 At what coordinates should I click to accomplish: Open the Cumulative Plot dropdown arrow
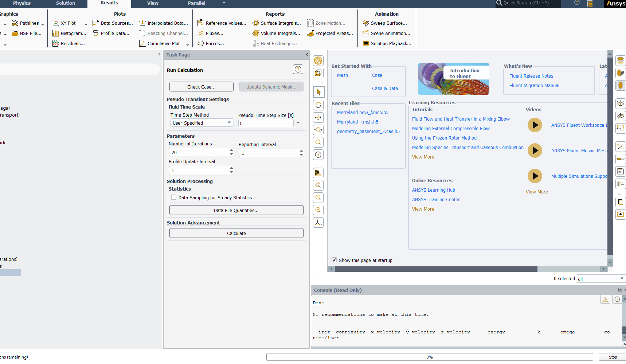coord(188,45)
